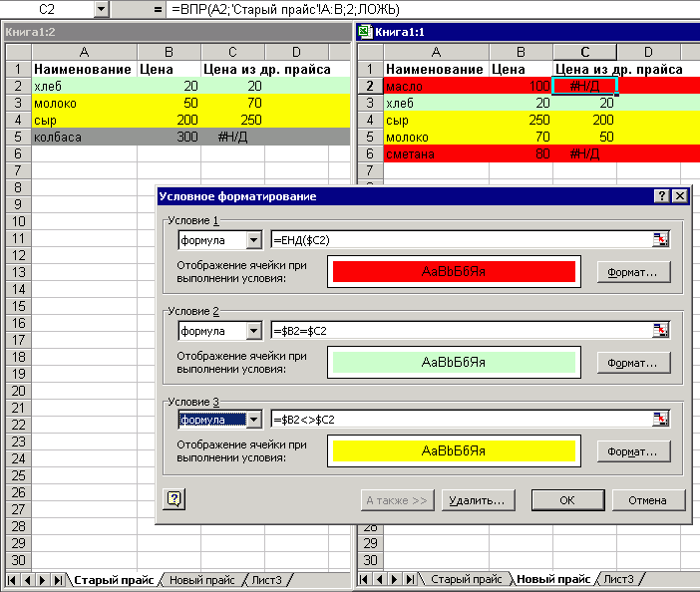Confirm the dialog with OK
Viewport: 700px width, 592px height.
[x=567, y=499]
